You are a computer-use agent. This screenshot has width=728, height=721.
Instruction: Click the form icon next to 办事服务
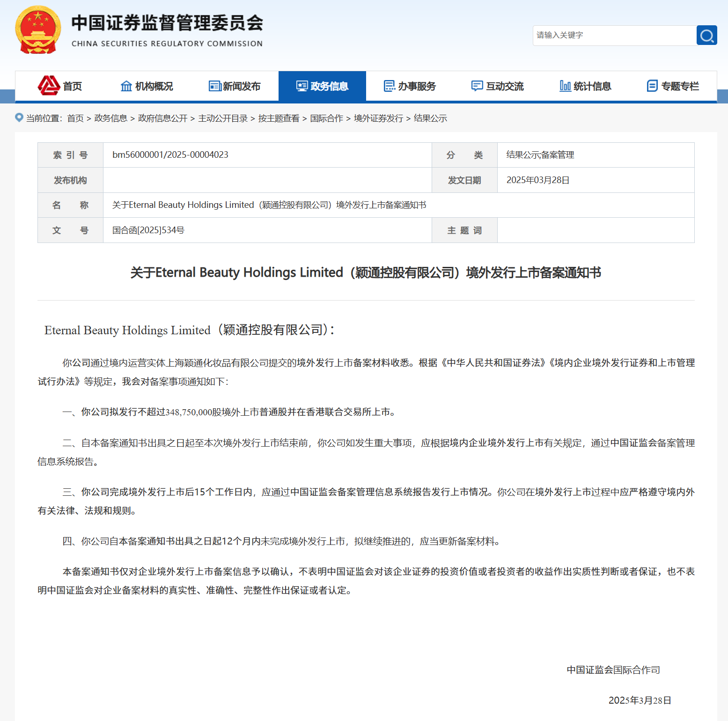(390, 86)
